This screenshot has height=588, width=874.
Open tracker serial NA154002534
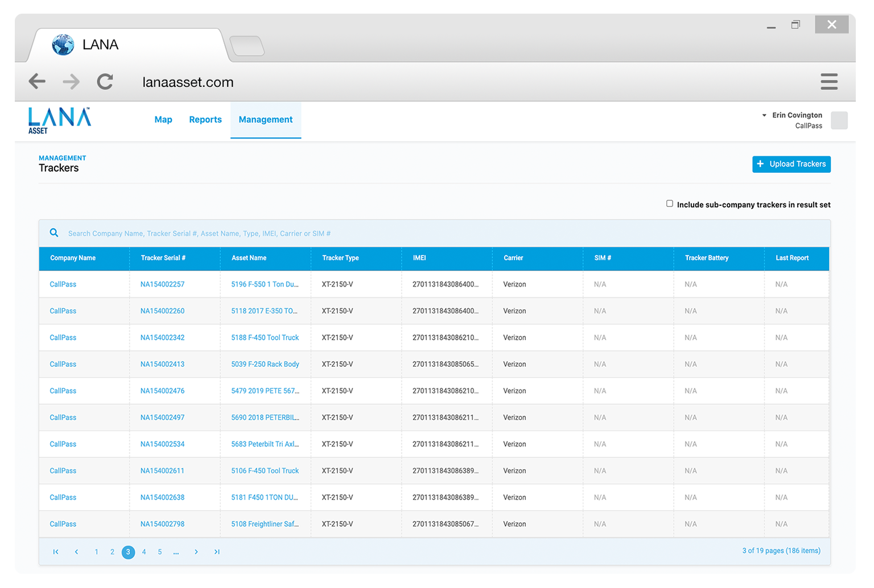[x=162, y=444]
